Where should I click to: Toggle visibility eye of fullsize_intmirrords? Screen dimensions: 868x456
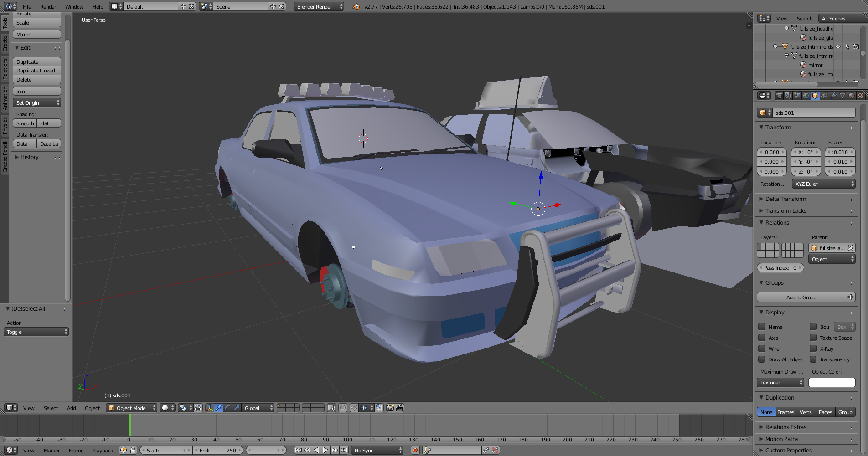coord(838,46)
